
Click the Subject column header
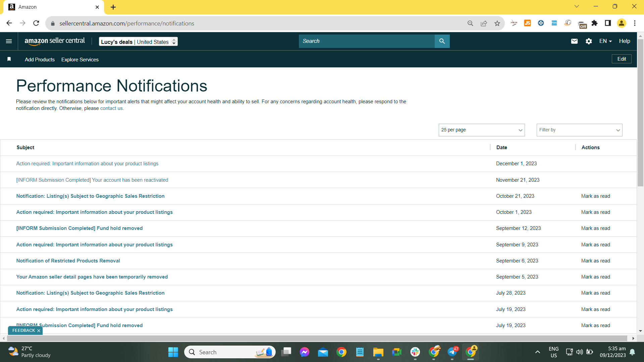click(25, 147)
